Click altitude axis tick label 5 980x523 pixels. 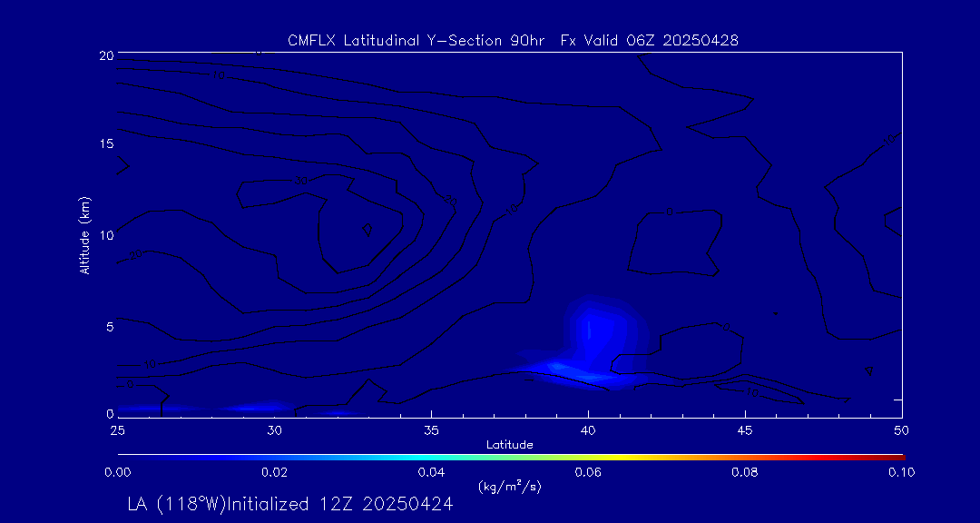[110, 327]
